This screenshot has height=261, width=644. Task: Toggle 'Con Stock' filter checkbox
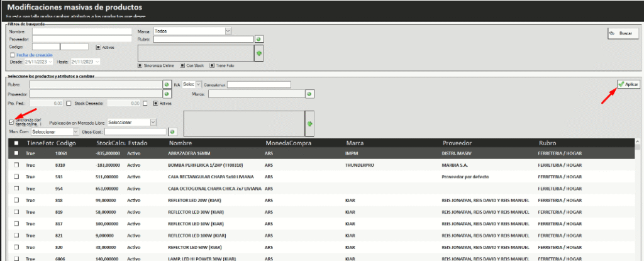point(182,65)
